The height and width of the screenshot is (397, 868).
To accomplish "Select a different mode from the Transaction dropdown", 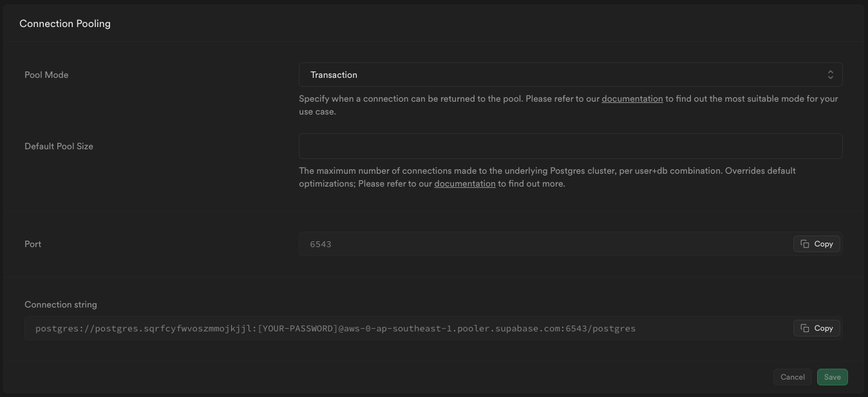I will (x=571, y=74).
